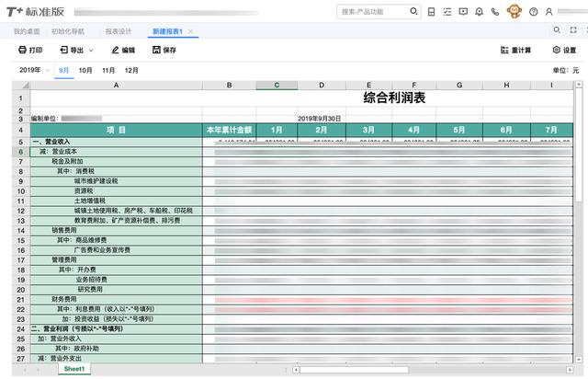Click the vertical scrollbar down arrow
This screenshot has height=379, width=588.
[x=579, y=360]
